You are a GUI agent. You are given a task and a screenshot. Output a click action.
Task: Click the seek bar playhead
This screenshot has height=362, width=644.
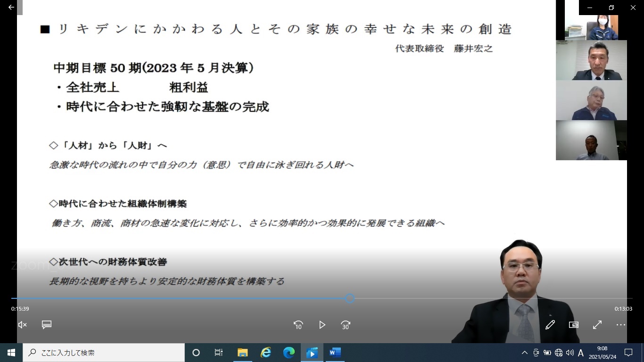(x=349, y=298)
